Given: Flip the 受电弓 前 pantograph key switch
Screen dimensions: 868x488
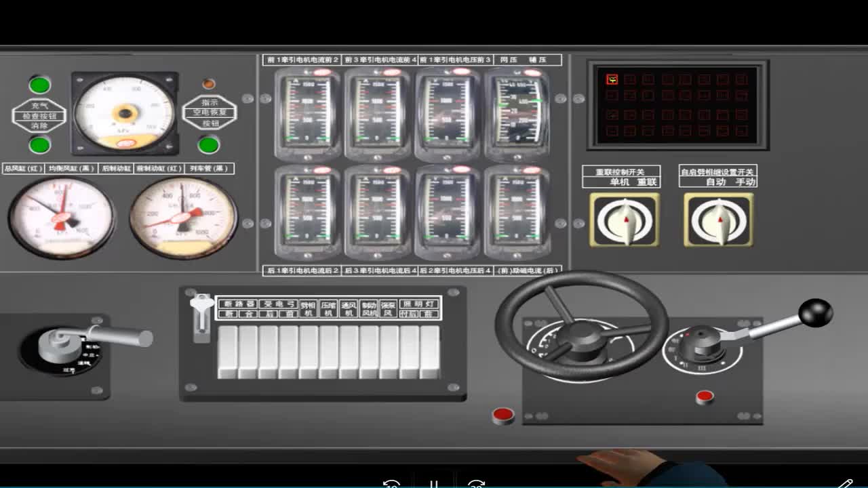Looking at the screenshot, I should (x=289, y=352).
